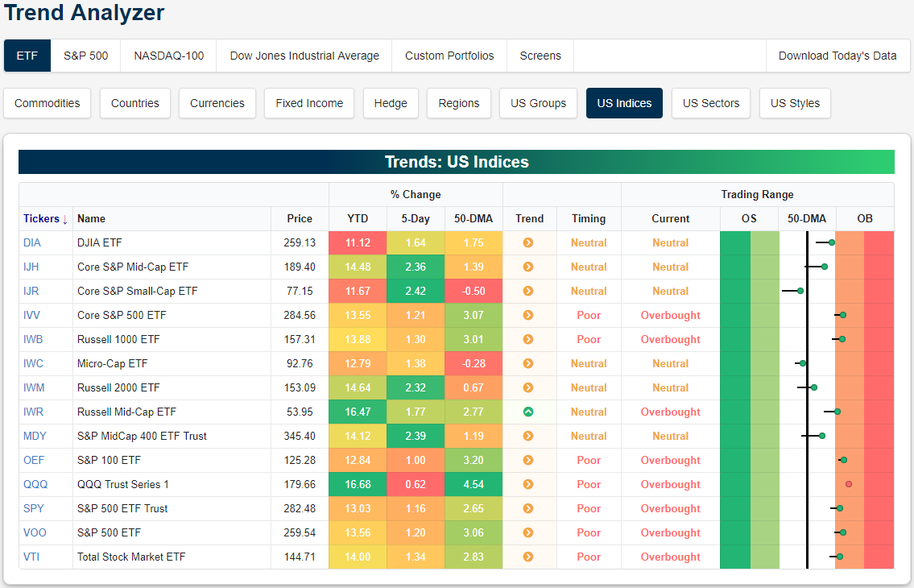Click the red overbought dot in QQQ row
This screenshot has width=914, height=588.
click(x=849, y=484)
